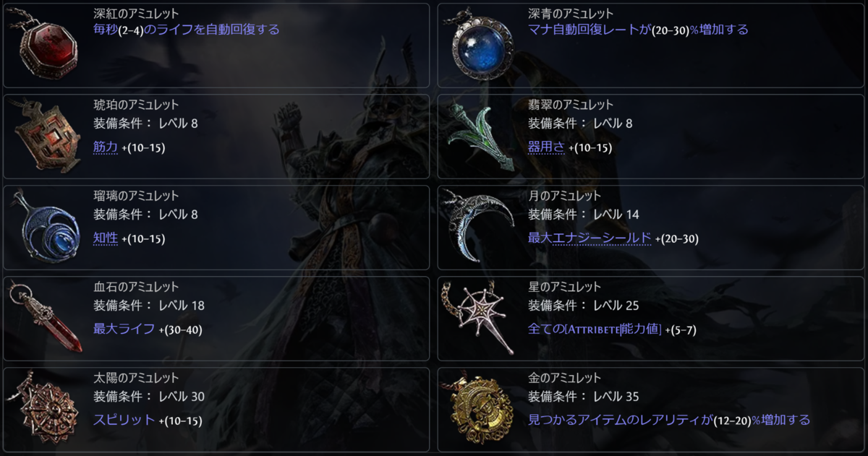Click the crescent lunar amulet icon
Screen dimensions: 868x456
click(477, 225)
